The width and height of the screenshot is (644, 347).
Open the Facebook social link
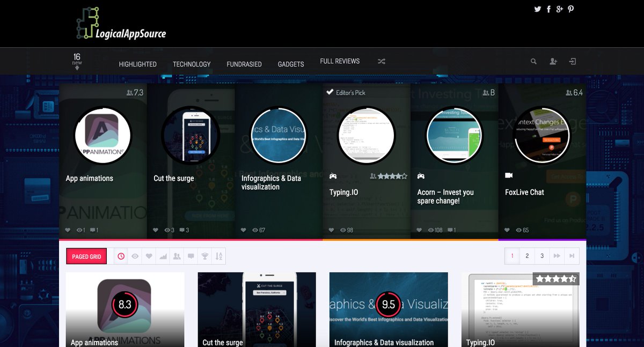coord(549,9)
